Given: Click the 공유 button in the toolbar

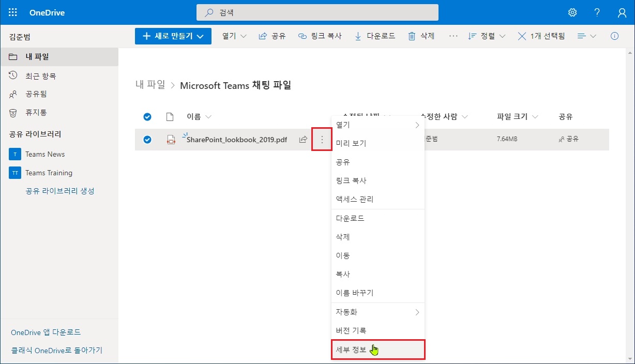Looking at the screenshot, I should tap(272, 36).
